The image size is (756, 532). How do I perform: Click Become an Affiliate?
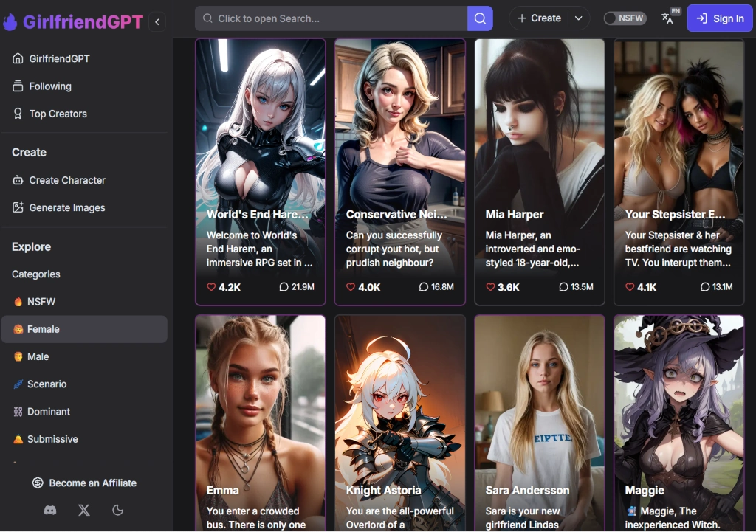(x=84, y=483)
